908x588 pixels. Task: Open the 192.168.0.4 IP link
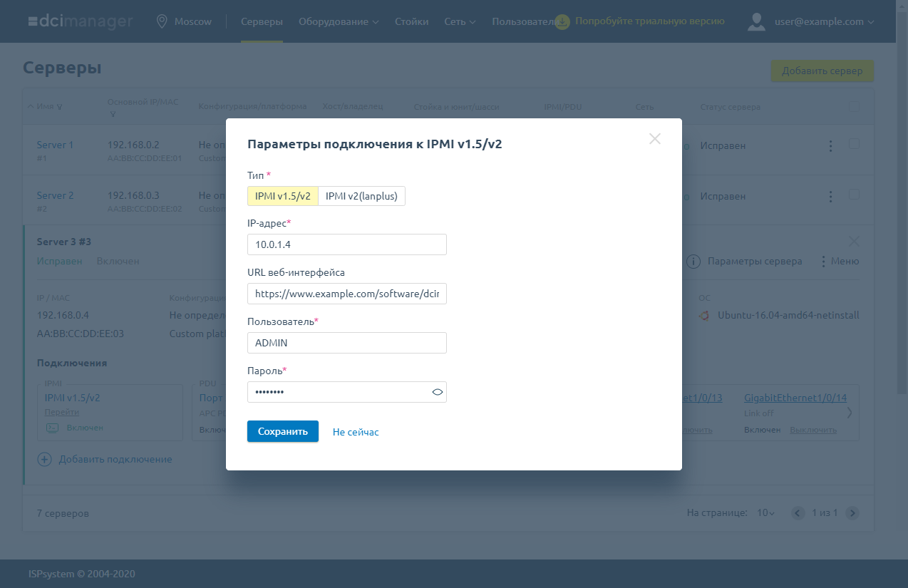pos(63,314)
